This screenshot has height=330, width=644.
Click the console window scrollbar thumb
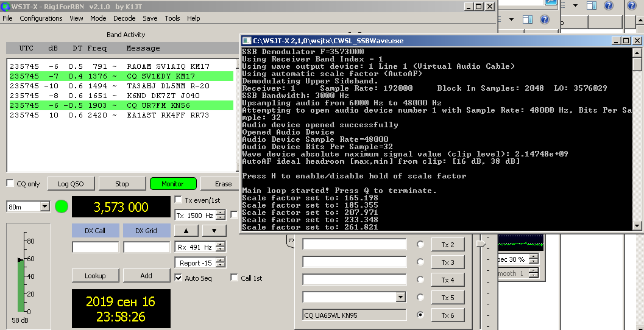pos(637,64)
